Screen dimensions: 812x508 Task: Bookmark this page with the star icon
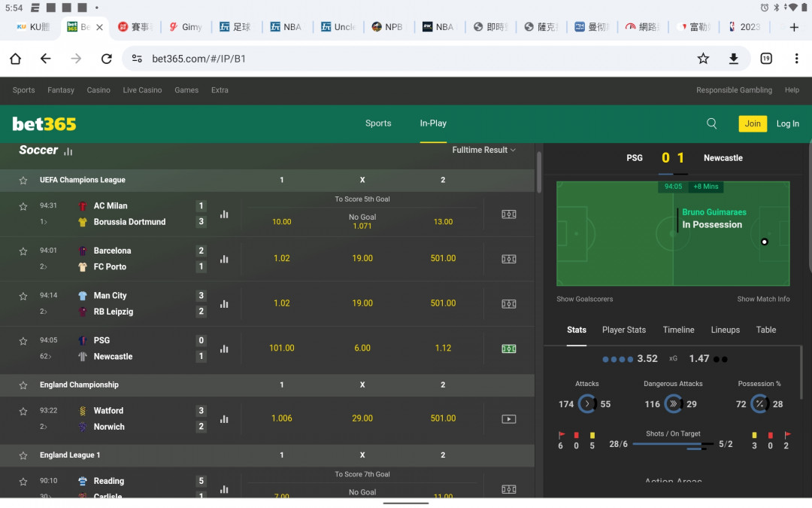tap(703, 59)
